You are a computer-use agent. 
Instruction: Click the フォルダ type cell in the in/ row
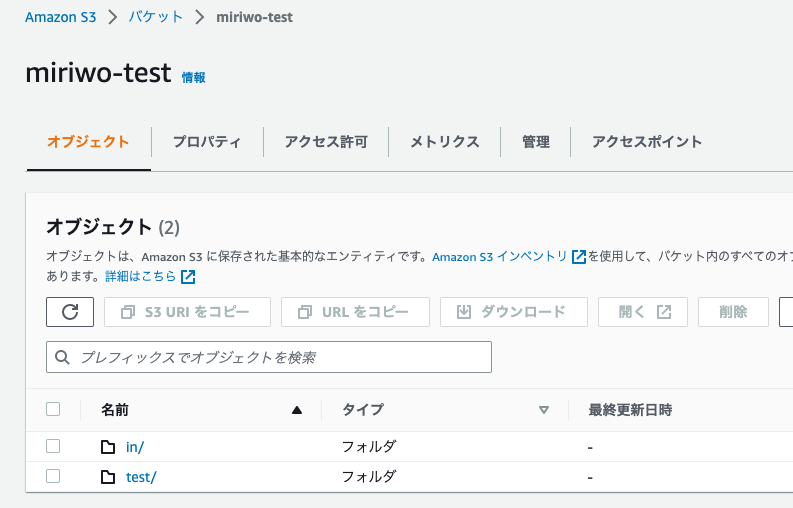coord(369,447)
